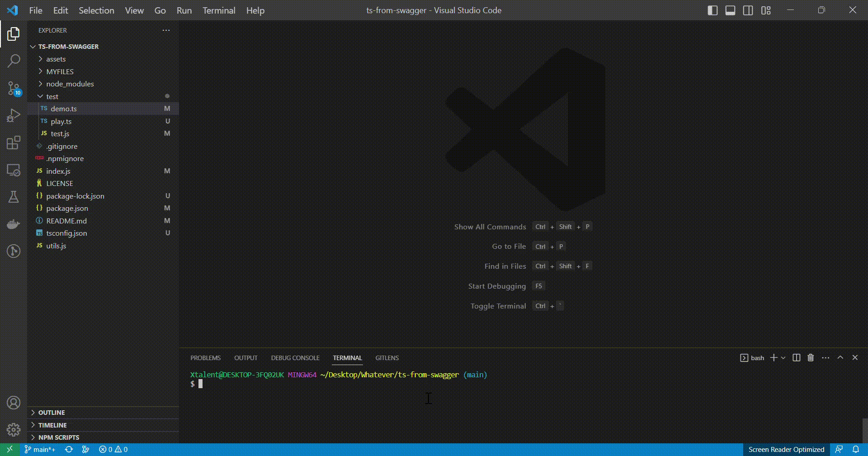Open utils.js file
Viewport: 868px width, 456px height.
coord(104,246)
